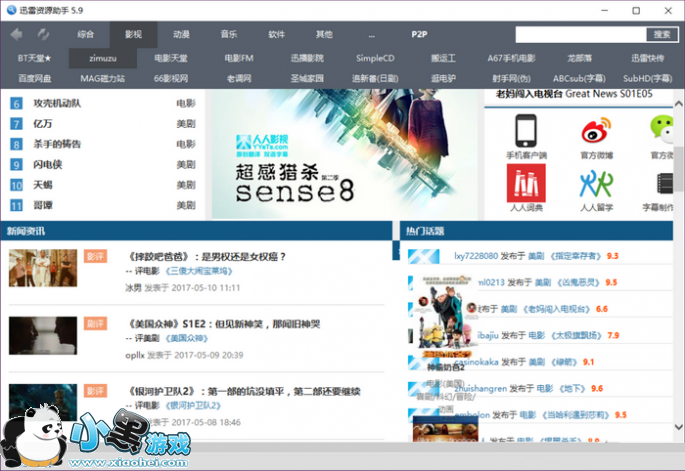Click the WeChat green bubble icon
The width and height of the screenshot is (685, 471).
(662, 128)
